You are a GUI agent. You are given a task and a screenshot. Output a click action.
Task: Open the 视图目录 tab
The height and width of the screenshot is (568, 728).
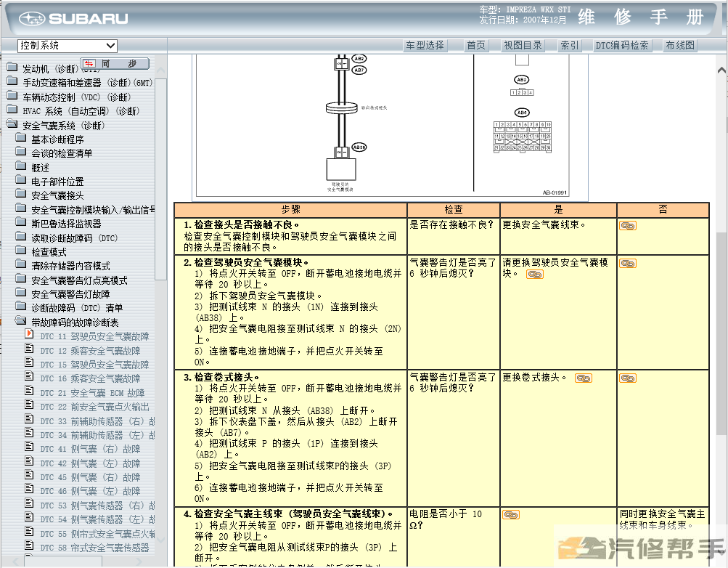pos(523,46)
